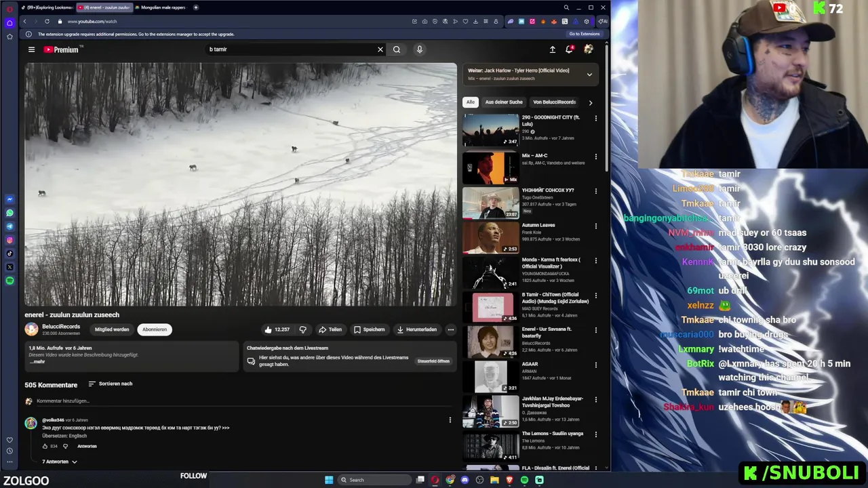
Task: Open Sortieren nach comment sorting
Action: point(111,384)
